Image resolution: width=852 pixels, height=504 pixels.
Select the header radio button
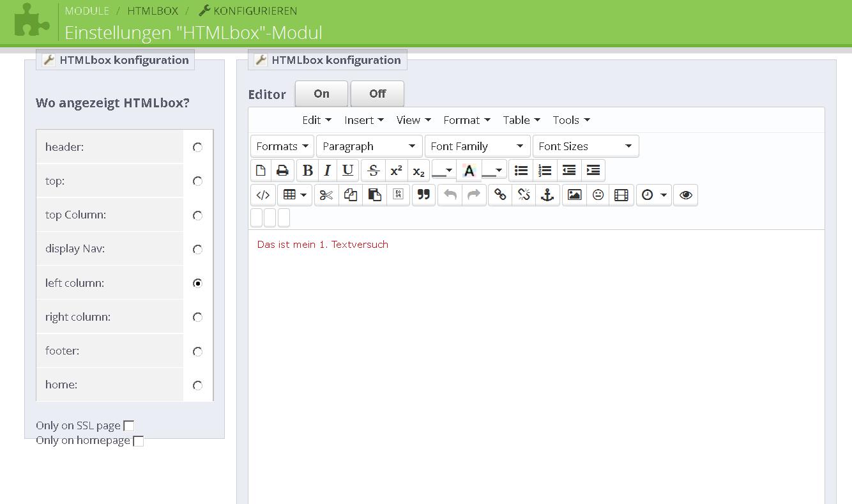click(x=197, y=148)
